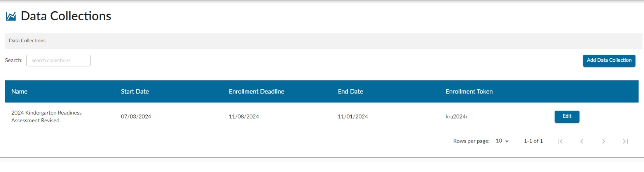644x172 pixels.
Task: Sort by the Start Date column
Action: tap(135, 92)
